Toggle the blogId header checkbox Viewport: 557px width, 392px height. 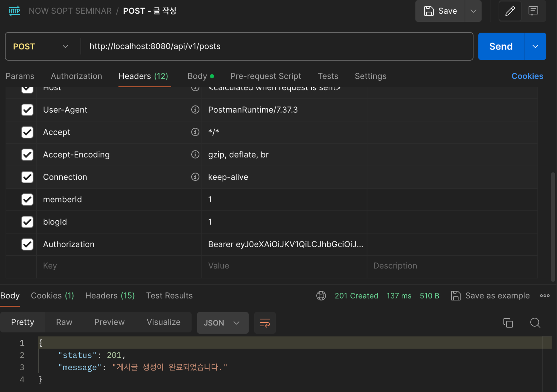[x=27, y=222]
